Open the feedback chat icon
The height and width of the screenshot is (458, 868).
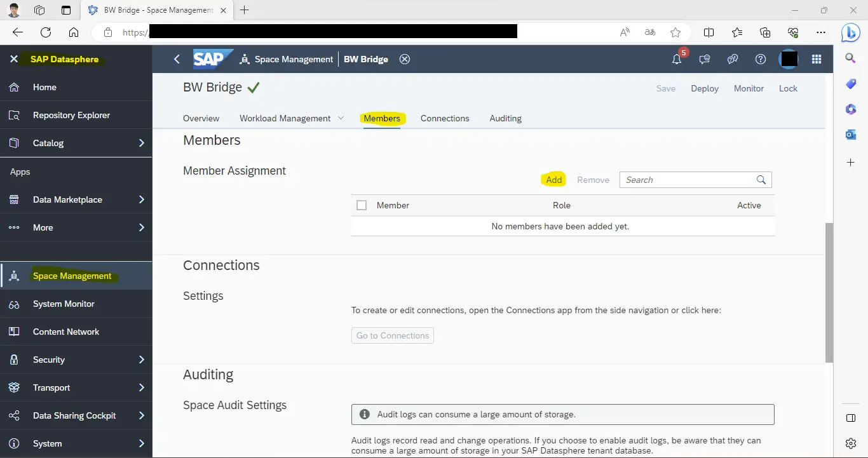705,59
